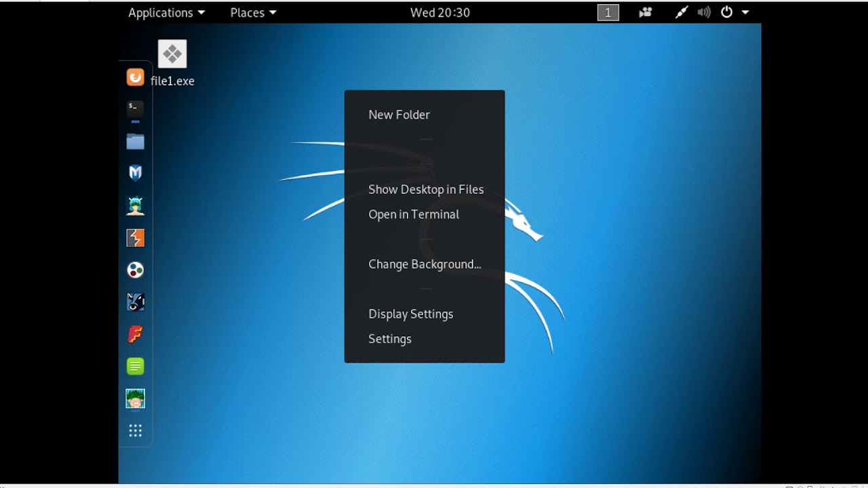This screenshot has width=868, height=488.
Task: Click the network connection icon
Action: click(x=682, y=12)
